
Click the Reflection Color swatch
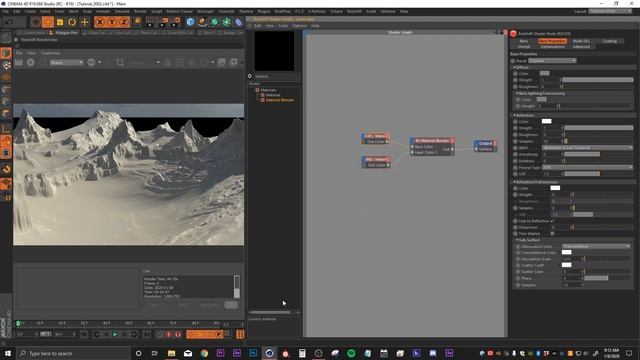tap(547, 121)
